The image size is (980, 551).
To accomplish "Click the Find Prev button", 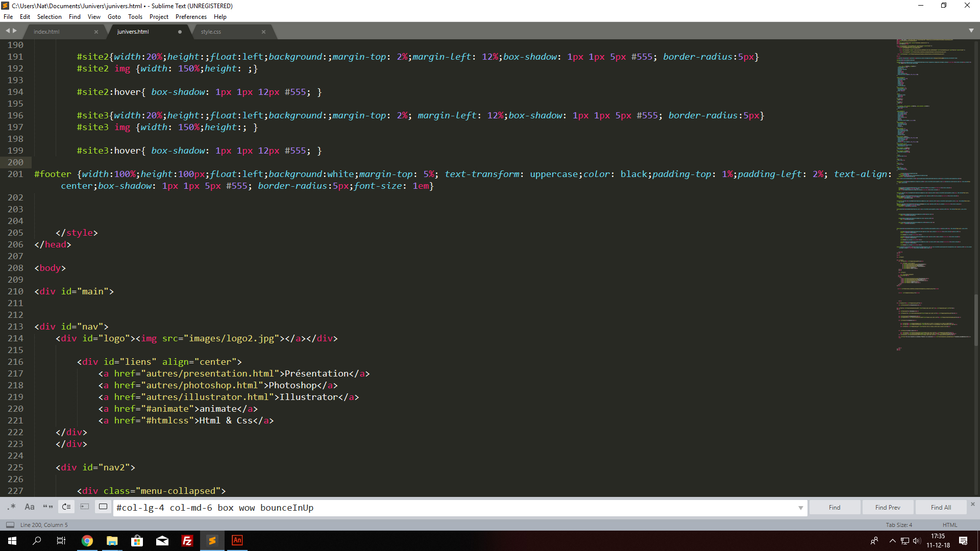I will pos(887,507).
